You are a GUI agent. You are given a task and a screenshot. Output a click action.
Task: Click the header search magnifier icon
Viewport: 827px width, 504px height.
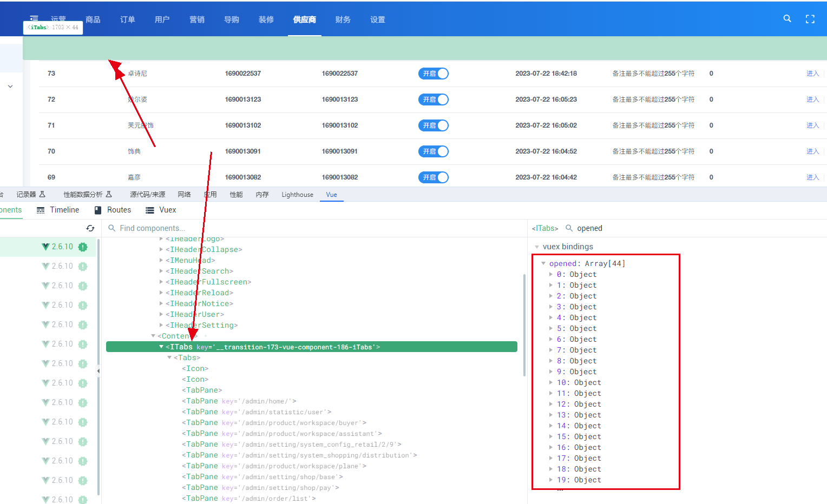(787, 19)
